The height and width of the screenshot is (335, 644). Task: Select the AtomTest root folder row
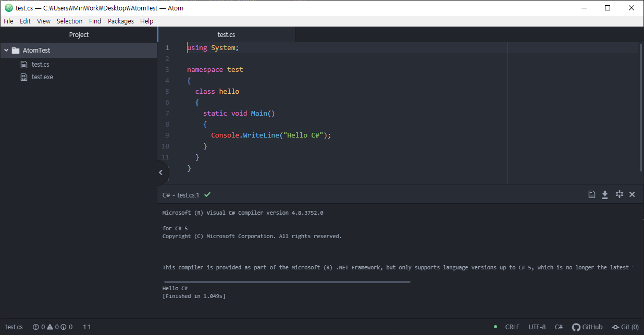click(x=78, y=51)
